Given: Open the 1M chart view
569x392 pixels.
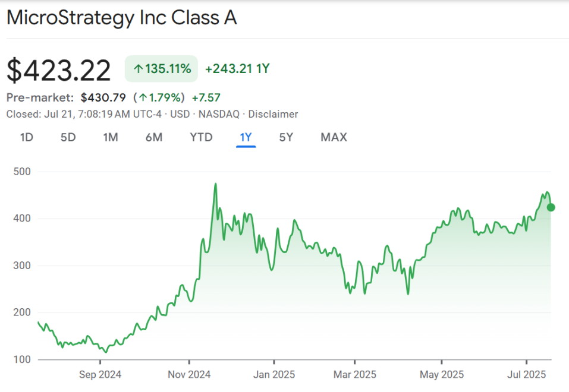Looking at the screenshot, I should [x=110, y=137].
